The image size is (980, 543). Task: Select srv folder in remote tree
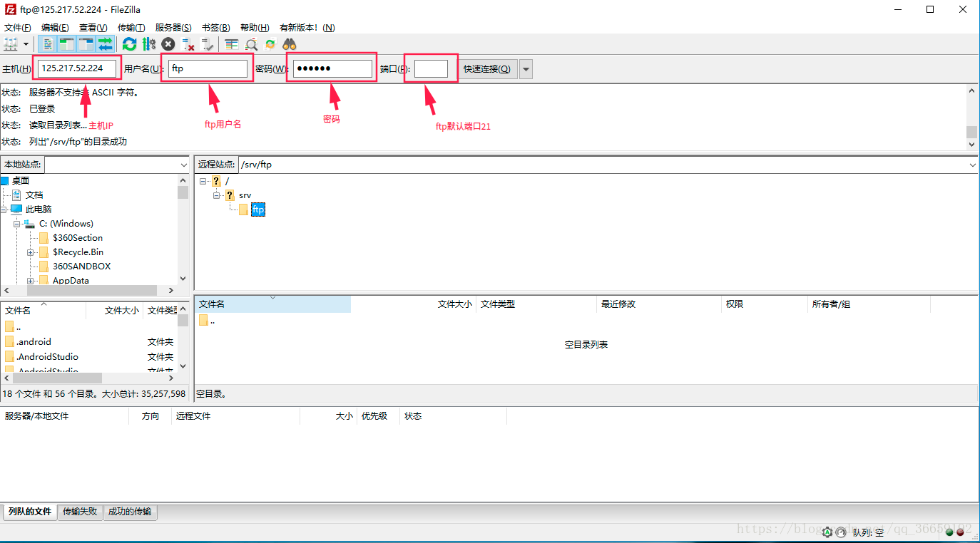click(245, 195)
